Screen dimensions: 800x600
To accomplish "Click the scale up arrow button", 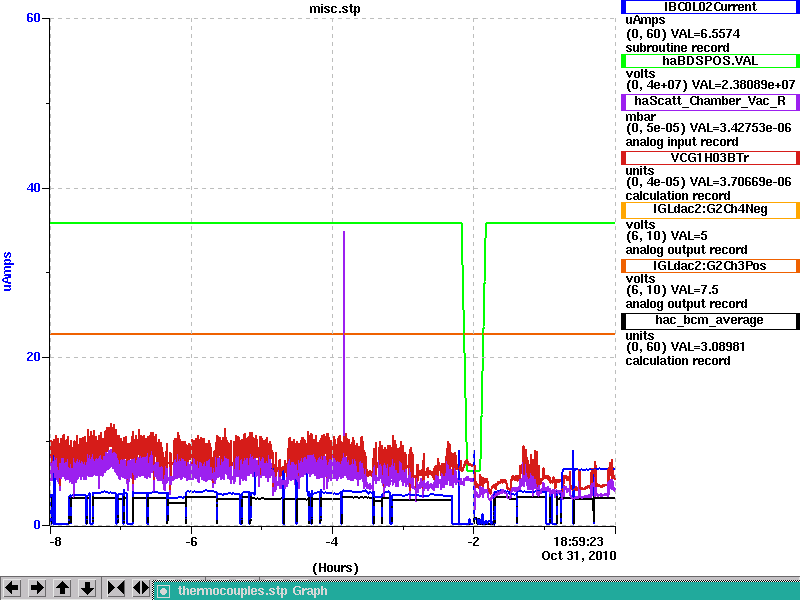I will click(x=63, y=588).
